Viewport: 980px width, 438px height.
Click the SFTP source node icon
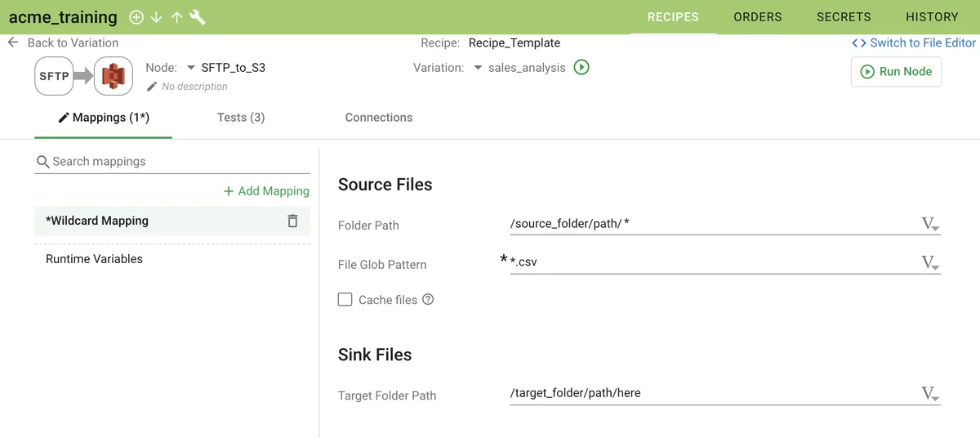pyautogui.click(x=54, y=77)
